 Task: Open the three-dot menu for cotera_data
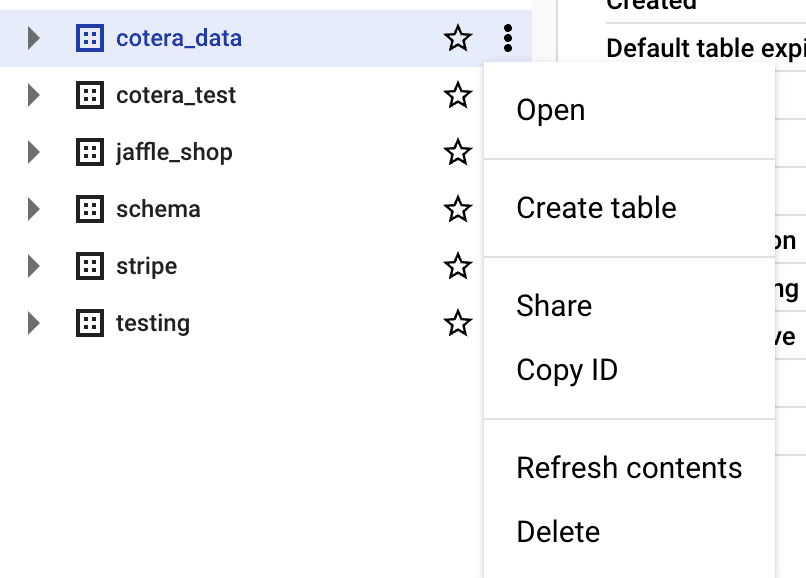[508, 39]
